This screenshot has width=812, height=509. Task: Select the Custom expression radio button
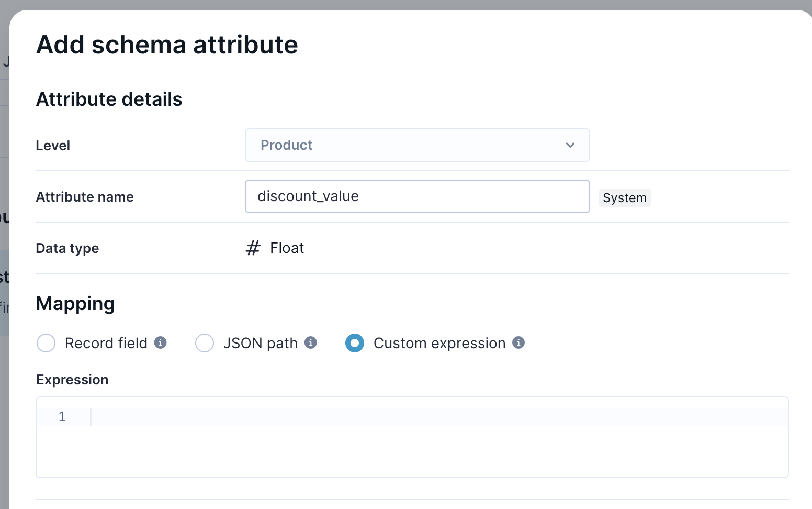[x=355, y=343]
